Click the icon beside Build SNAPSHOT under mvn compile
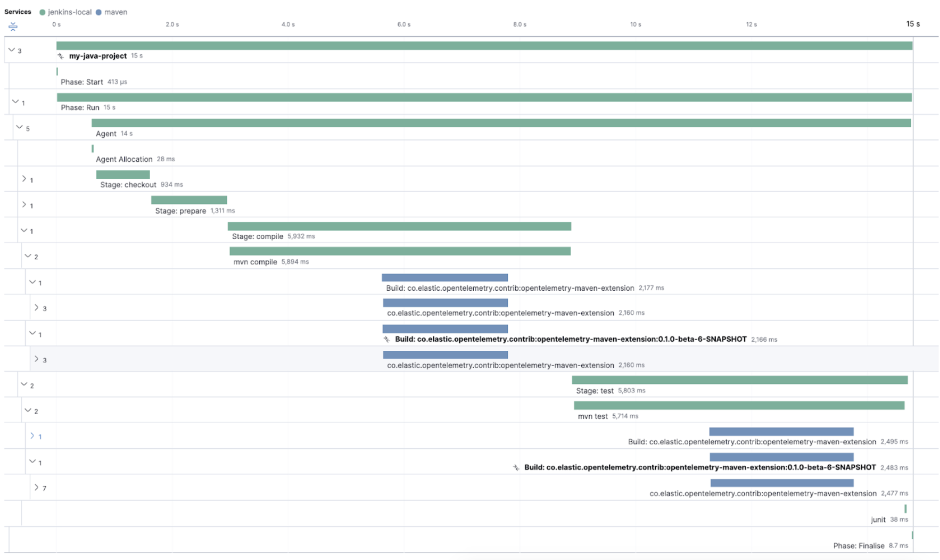 [385, 339]
